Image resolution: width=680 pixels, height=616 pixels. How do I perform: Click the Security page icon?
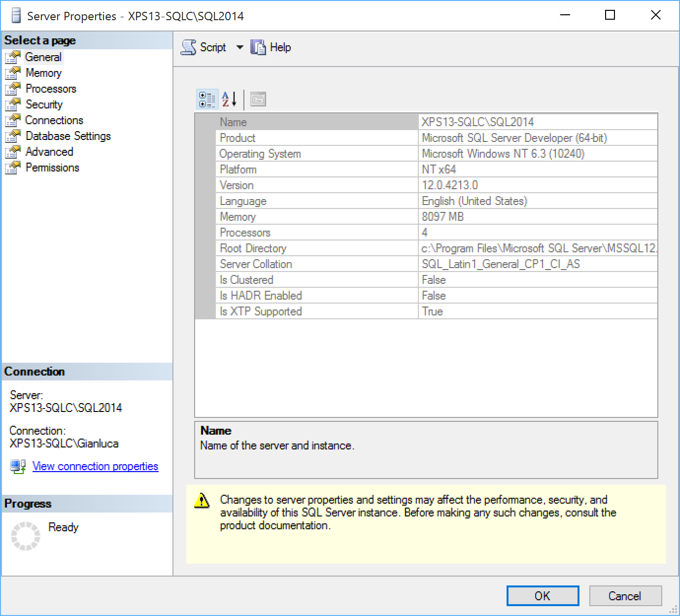[x=13, y=104]
